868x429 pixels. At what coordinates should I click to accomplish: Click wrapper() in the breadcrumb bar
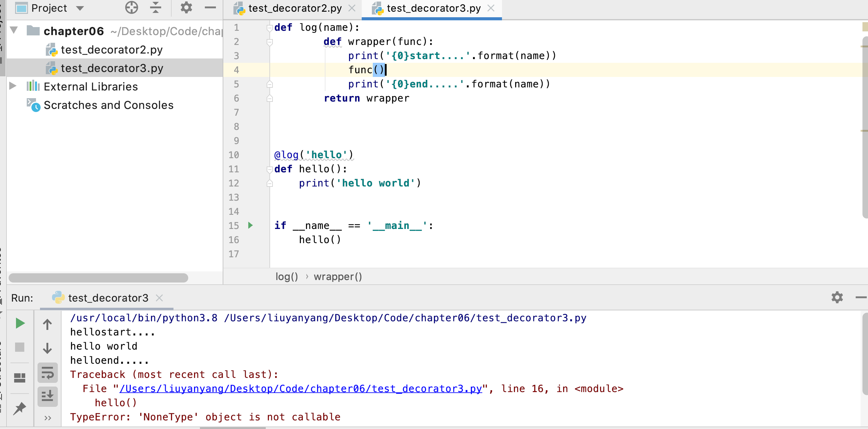pos(338,277)
